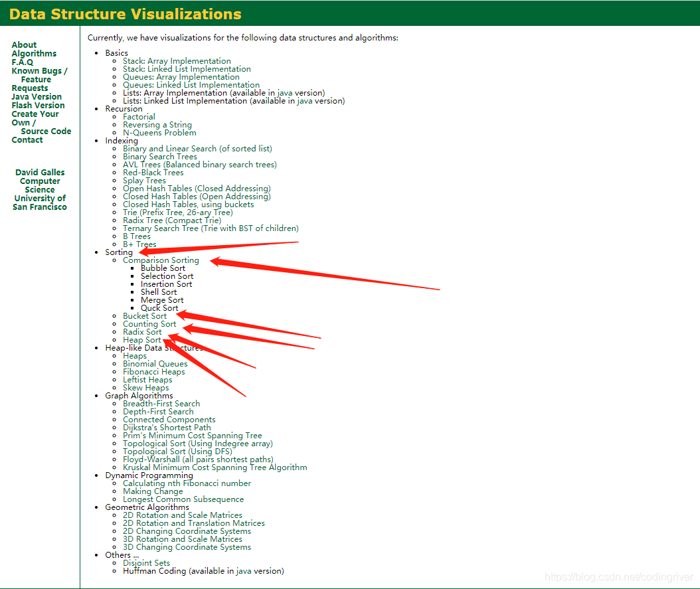Open Disjoint Sets link

[x=146, y=563]
